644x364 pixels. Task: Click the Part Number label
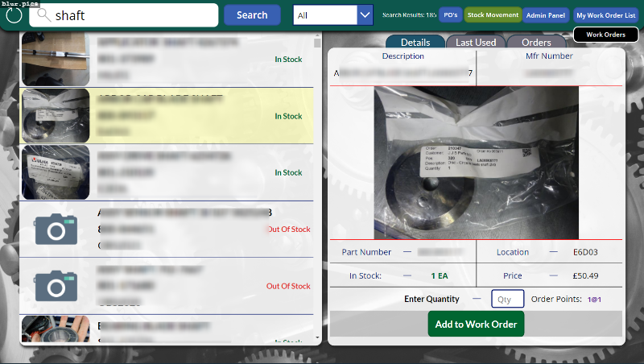point(366,252)
